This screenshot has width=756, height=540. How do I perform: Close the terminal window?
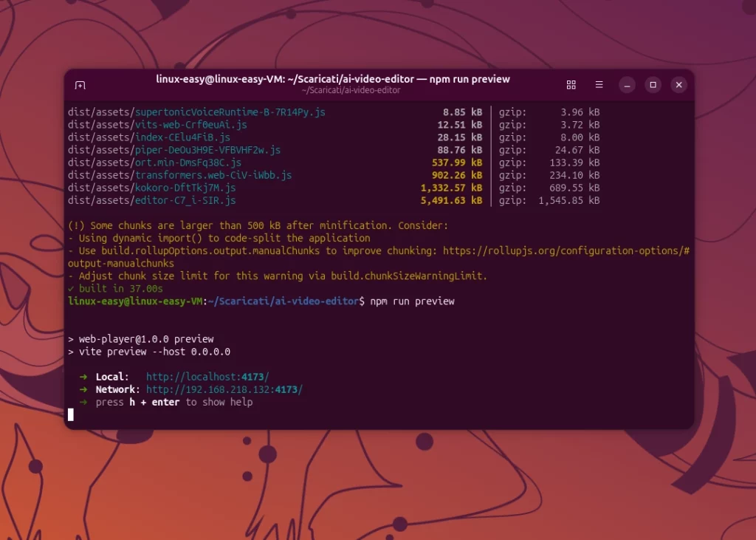pos(679,85)
